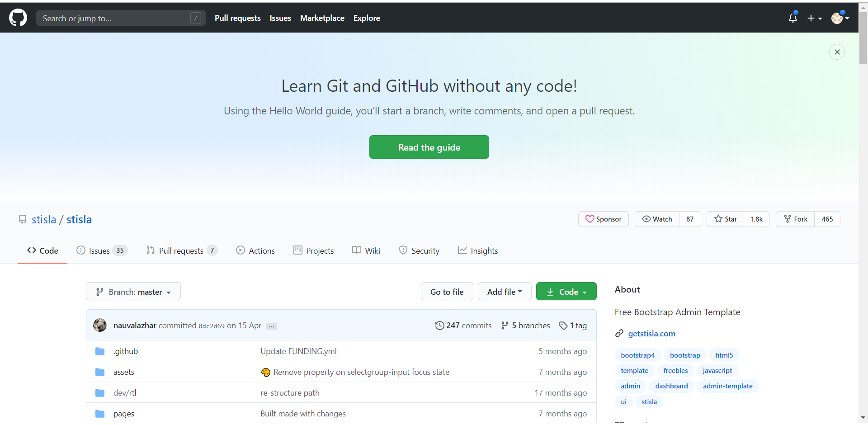
Task: Open the Security tab
Action: point(419,250)
